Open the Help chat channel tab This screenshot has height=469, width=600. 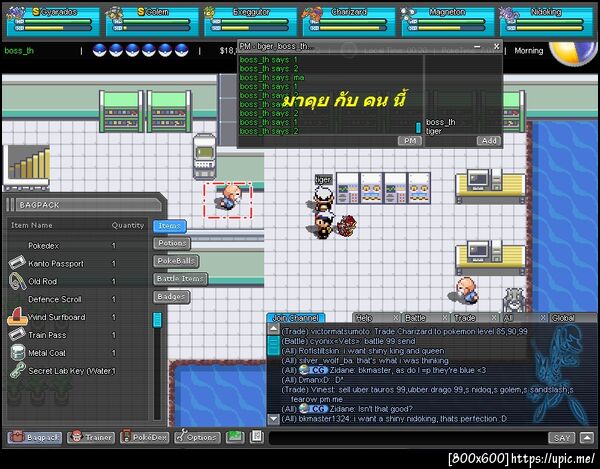tap(373, 318)
